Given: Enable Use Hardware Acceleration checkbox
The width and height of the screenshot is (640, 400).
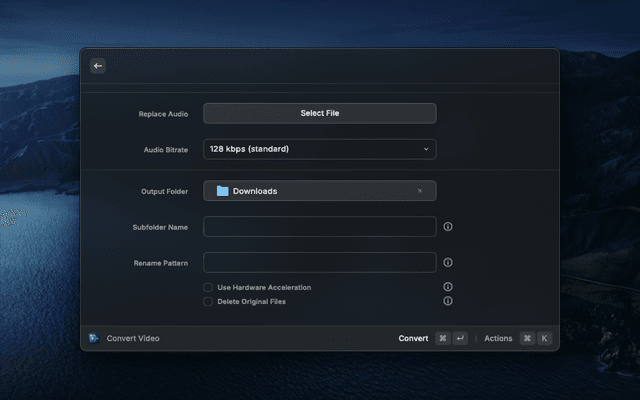Looking at the screenshot, I should tap(208, 288).
